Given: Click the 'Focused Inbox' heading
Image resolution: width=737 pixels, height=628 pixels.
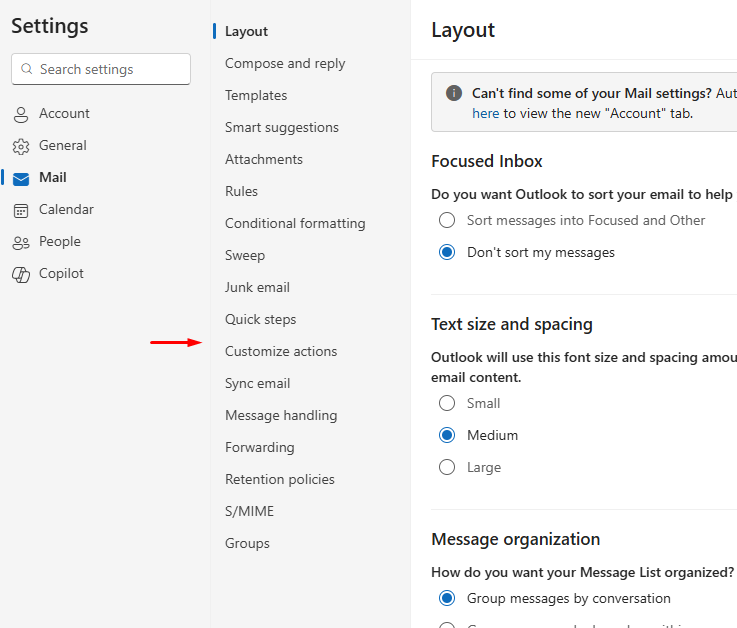Looking at the screenshot, I should 486,161.
